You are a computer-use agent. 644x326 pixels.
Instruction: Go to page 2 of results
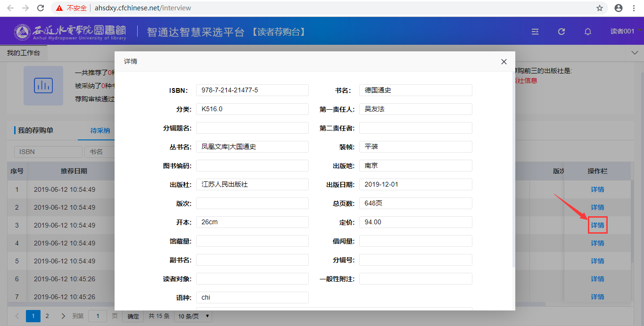[47, 316]
